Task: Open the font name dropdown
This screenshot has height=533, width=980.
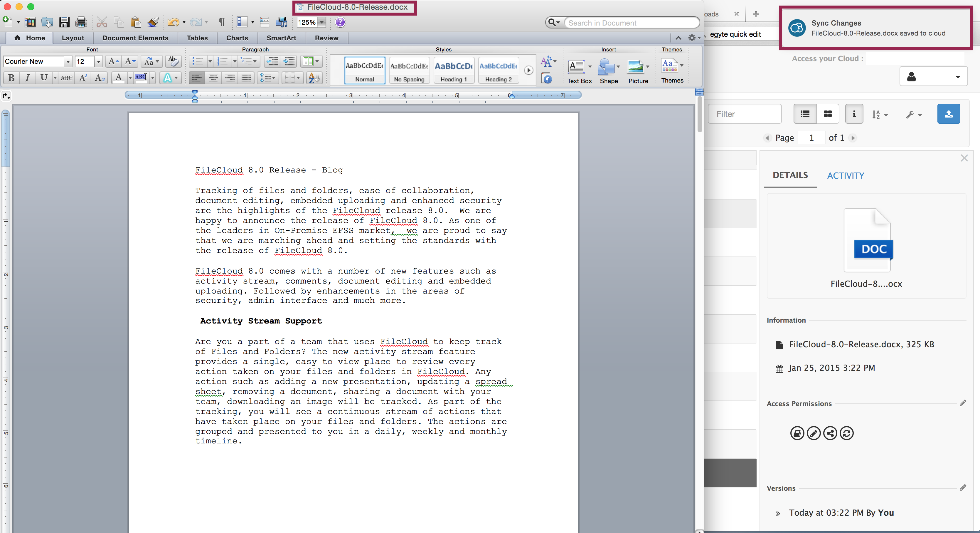Action: [x=68, y=61]
